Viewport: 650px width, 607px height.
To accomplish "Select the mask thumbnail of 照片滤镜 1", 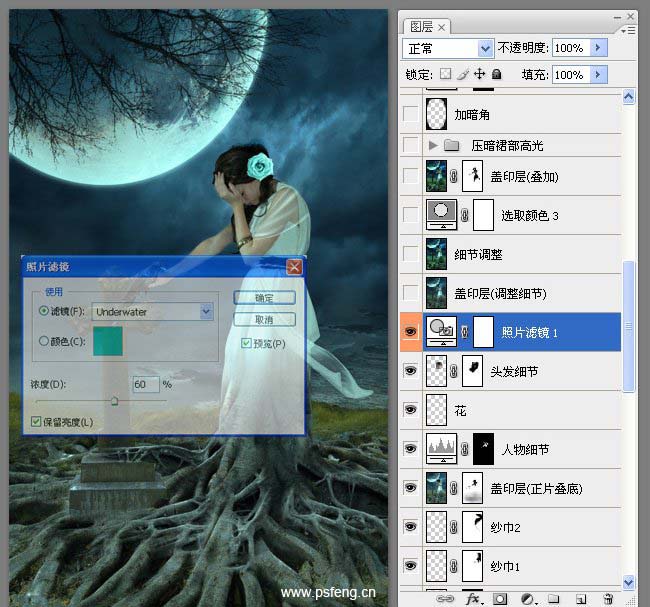I will point(483,332).
